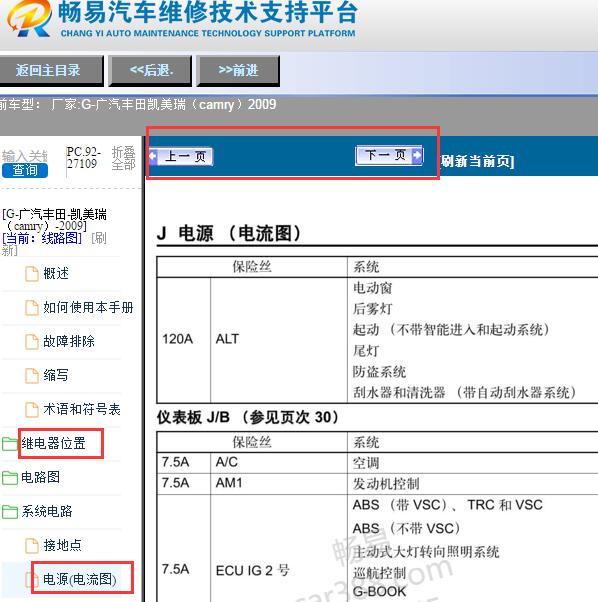Click left arrow icon on 上一页

click(x=153, y=156)
